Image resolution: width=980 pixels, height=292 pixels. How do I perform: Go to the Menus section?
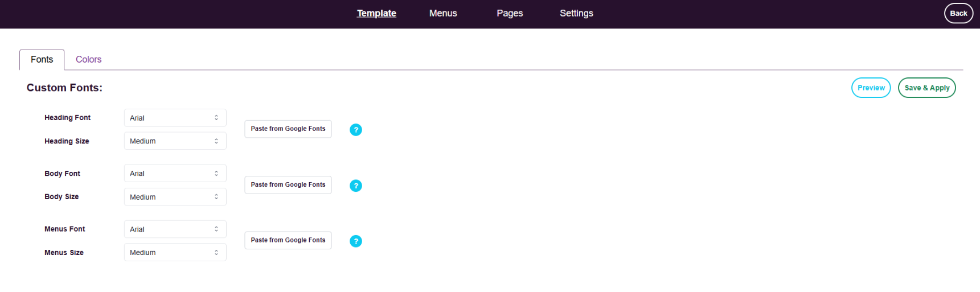[443, 13]
